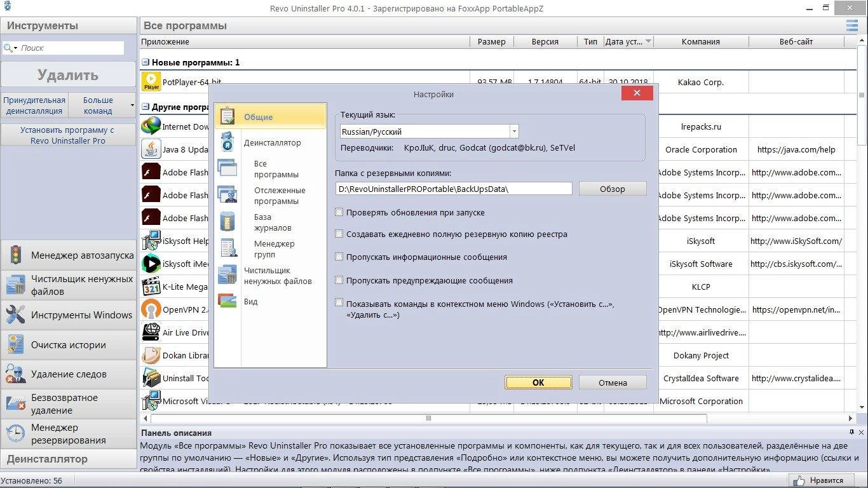Image resolution: width=868 pixels, height=488 pixels.
Task: Click the Нравится like button
Action: [821, 480]
